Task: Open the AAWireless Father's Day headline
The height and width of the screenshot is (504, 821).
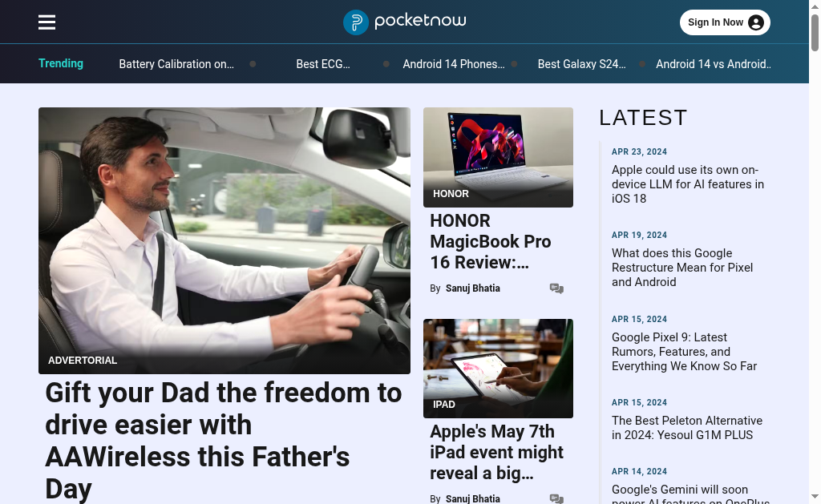Action: 224,441
